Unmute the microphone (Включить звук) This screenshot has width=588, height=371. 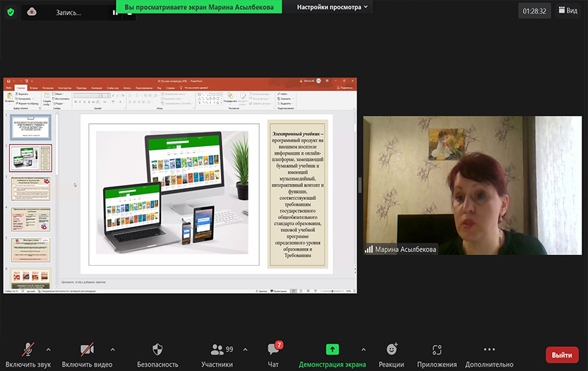pos(28,350)
